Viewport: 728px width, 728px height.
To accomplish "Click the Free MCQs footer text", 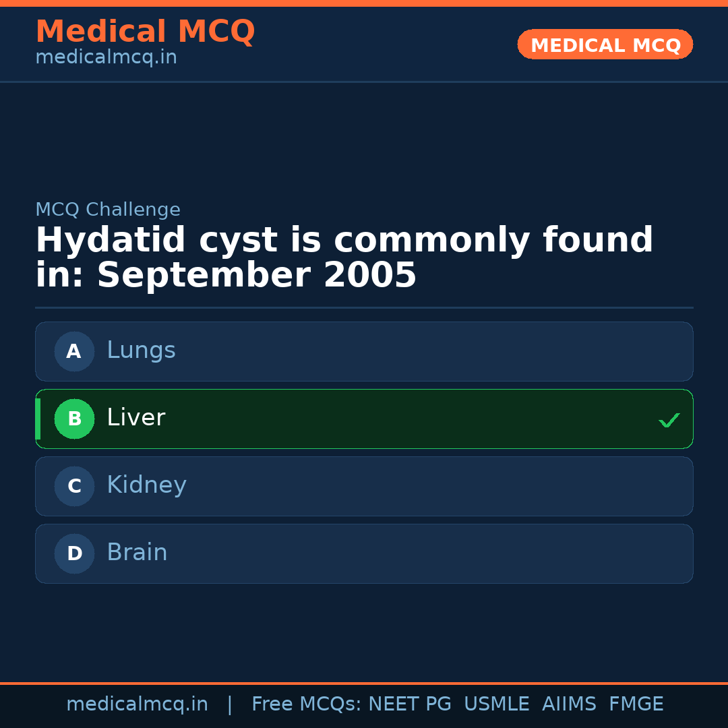I will pos(306,704).
